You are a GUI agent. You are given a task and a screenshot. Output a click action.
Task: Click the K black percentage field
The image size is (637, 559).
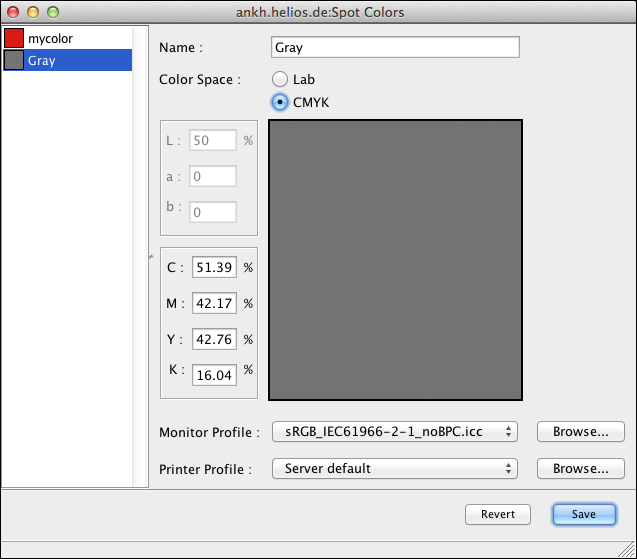click(214, 375)
